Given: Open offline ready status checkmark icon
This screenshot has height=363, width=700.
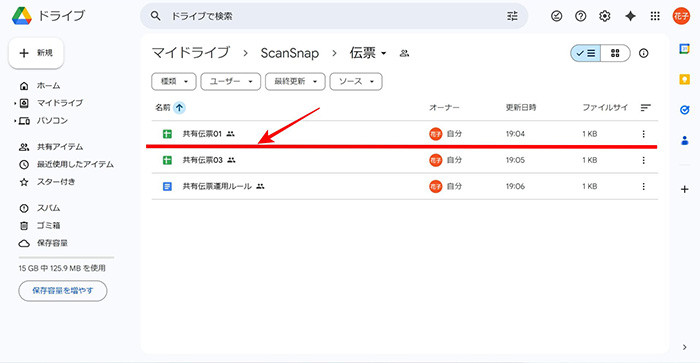Looking at the screenshot, I should click(556, 16).
